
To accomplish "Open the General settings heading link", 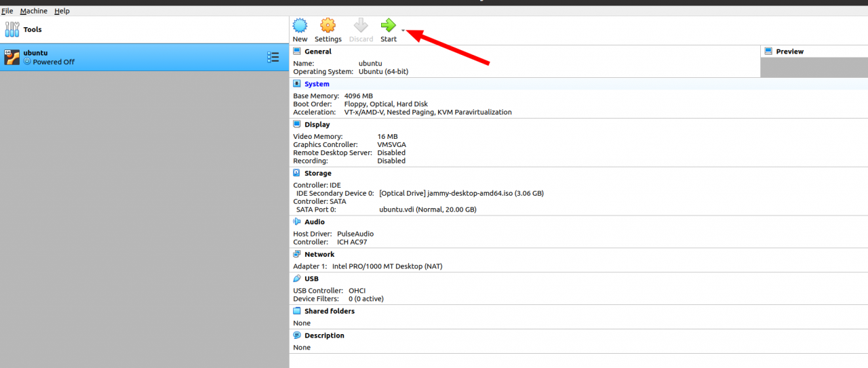I will [x=318, y=52].
